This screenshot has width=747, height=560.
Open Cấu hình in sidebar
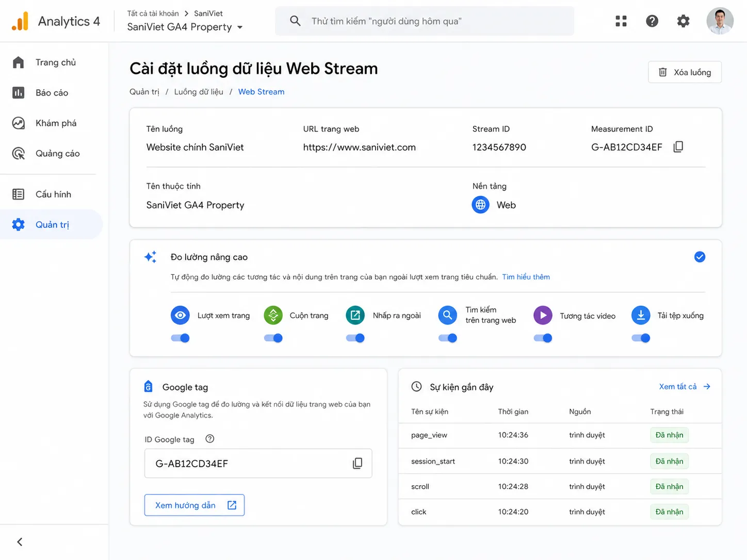click(x=52, y=194)
